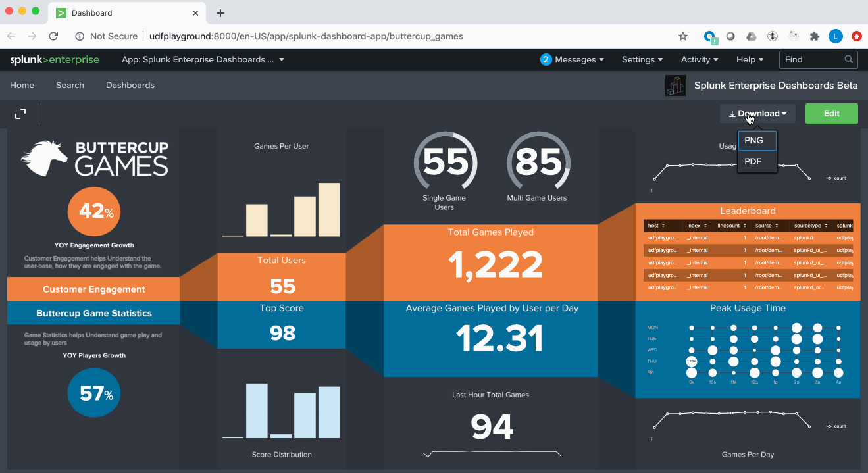Viewport: 868px width, 473px height.
Task: Select PNG from the Download menu
Action: 757,141
